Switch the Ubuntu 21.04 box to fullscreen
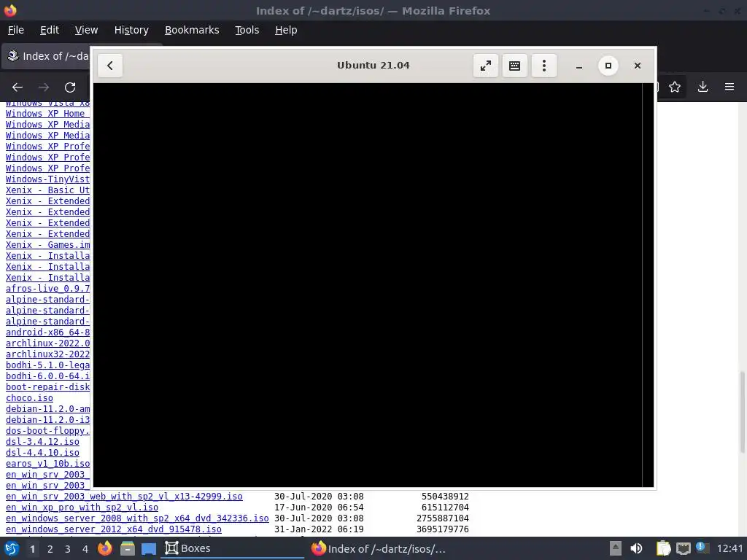The image size is (747, 560). [485, 66]
